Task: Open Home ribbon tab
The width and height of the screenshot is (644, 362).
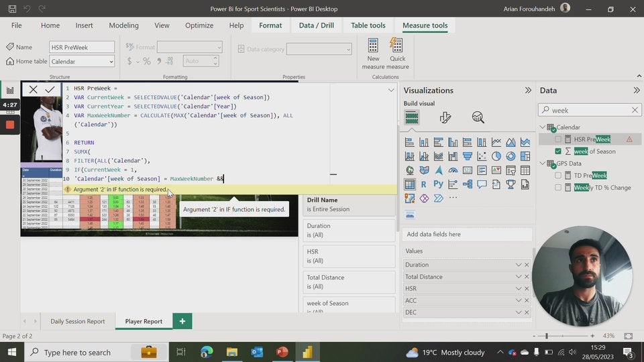Action: [50, 25]
